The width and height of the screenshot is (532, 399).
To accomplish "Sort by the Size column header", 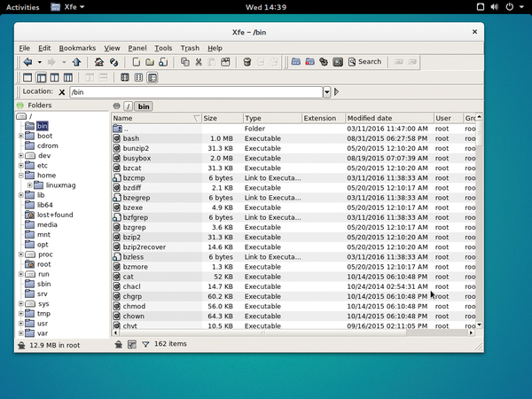I will (223, 118).
